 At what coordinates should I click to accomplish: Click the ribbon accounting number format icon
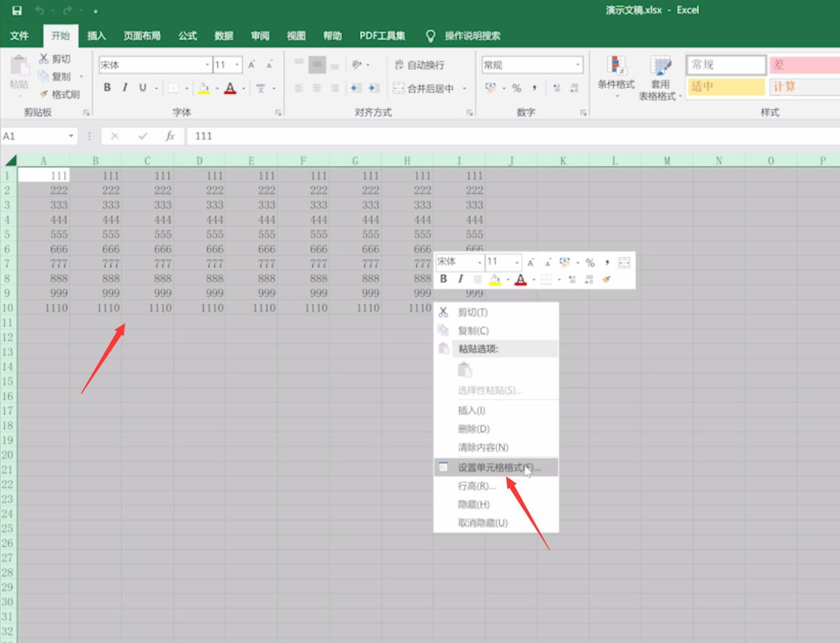click(491, 88)
